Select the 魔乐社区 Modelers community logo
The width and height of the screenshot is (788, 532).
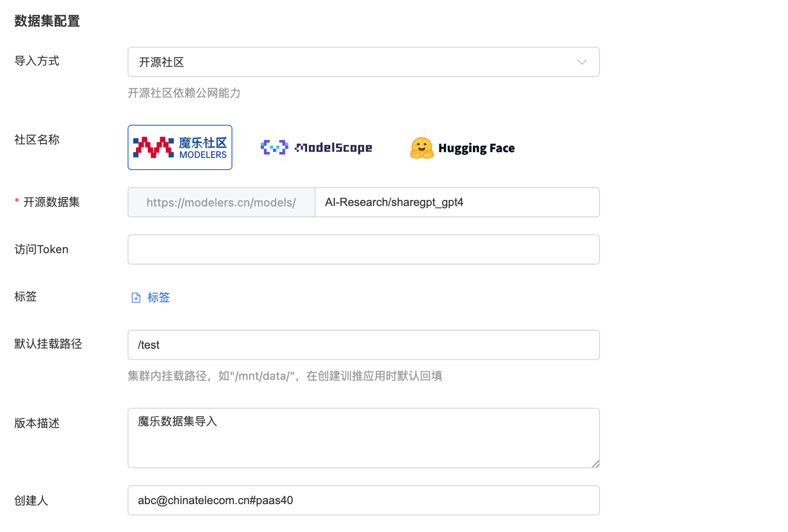[153, 147]
